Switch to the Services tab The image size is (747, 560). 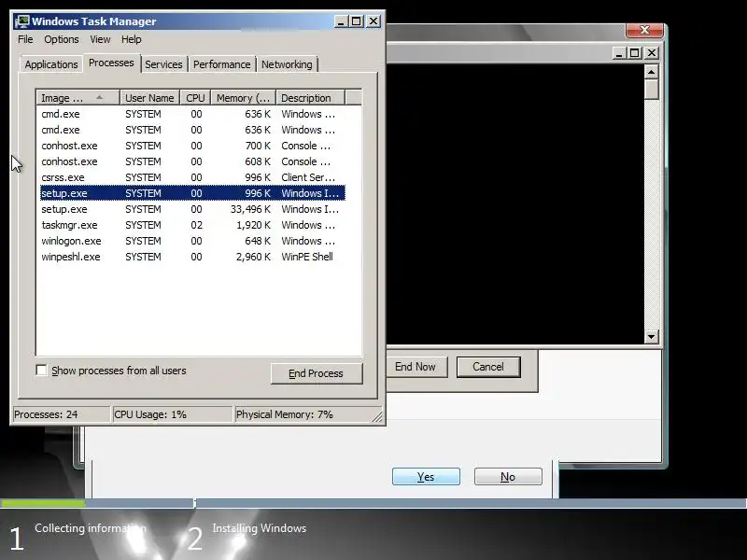click(163, 64)
